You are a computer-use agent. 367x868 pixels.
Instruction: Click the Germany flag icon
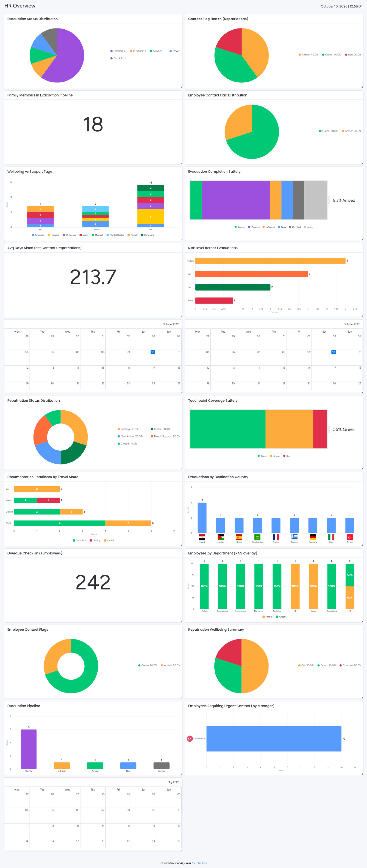[313, 537]
